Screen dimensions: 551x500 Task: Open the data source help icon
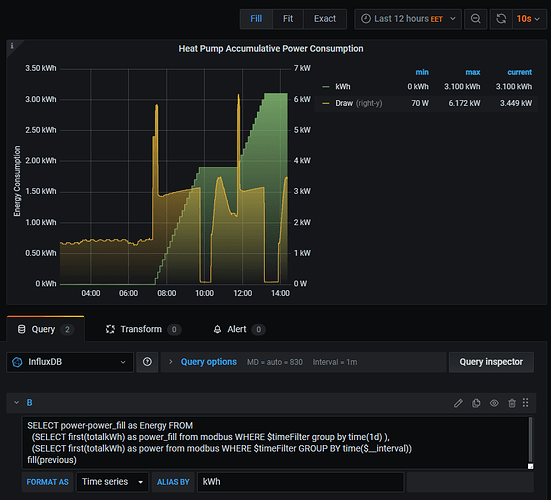click(x=147, y=362)
